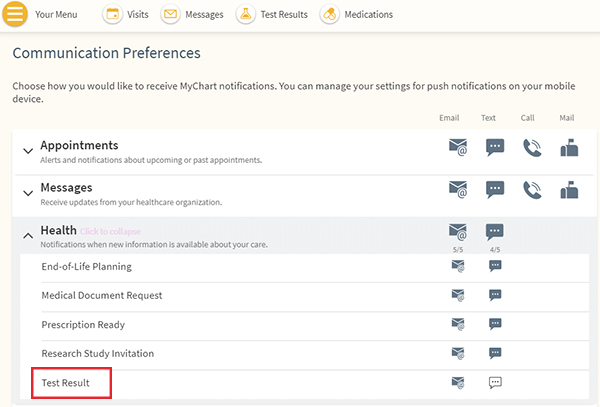Click the Visits calendar icon

coord(112,15)
